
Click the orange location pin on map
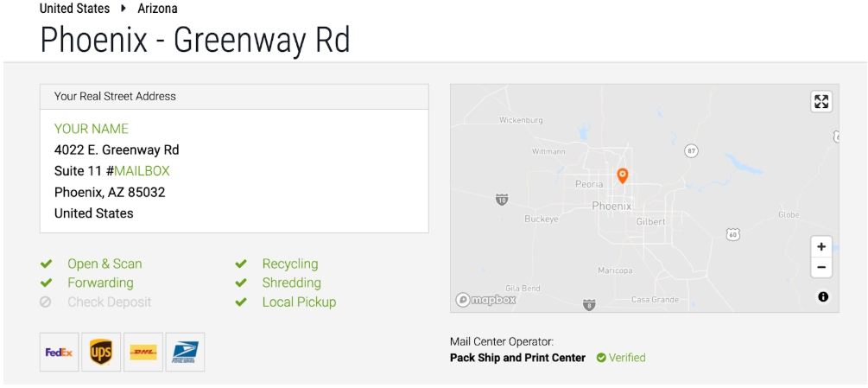coord(623,176)
